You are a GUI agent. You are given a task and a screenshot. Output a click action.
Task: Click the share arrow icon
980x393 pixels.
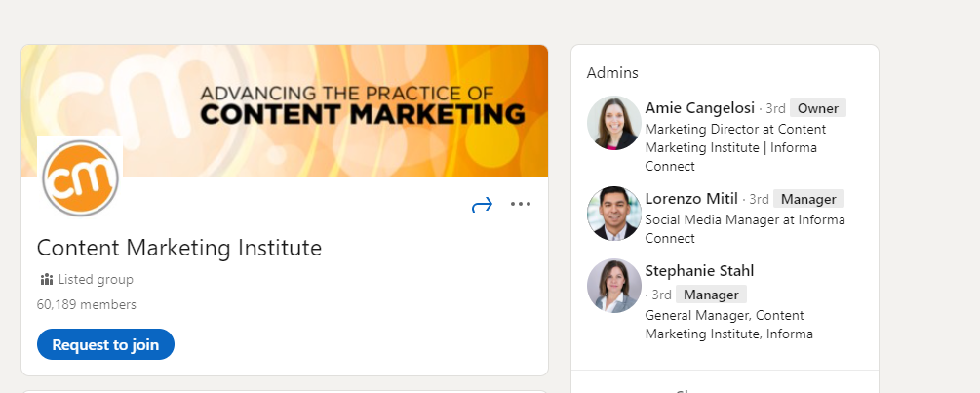(482, 205)
